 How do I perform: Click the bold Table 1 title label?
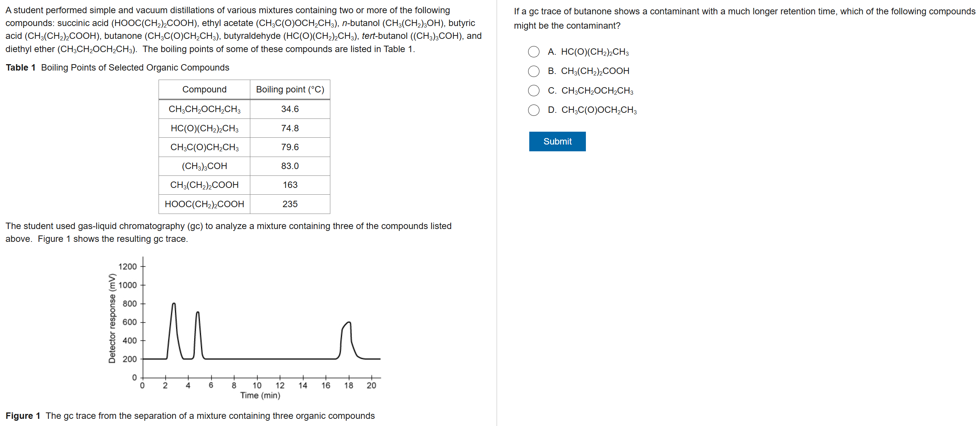tap(20, 68)
